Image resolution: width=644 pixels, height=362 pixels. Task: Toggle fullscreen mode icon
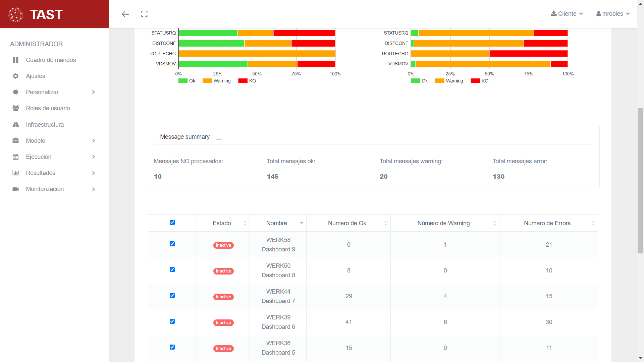(x=144, y=14)
